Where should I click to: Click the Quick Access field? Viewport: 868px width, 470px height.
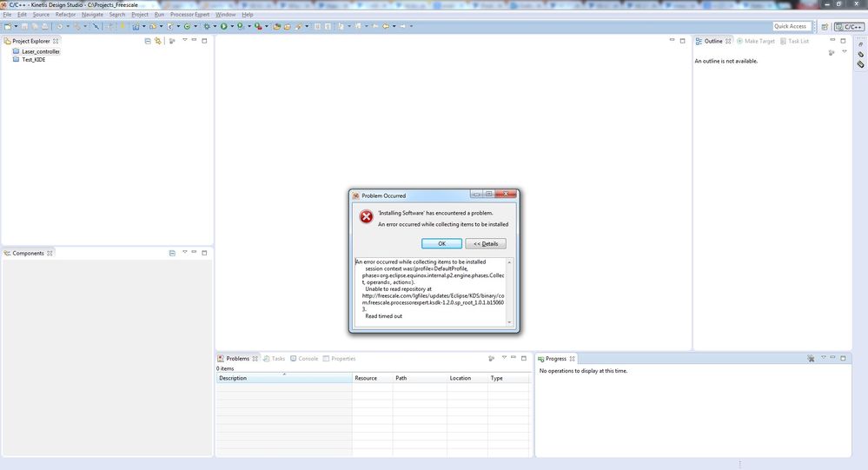pos(792,26)
